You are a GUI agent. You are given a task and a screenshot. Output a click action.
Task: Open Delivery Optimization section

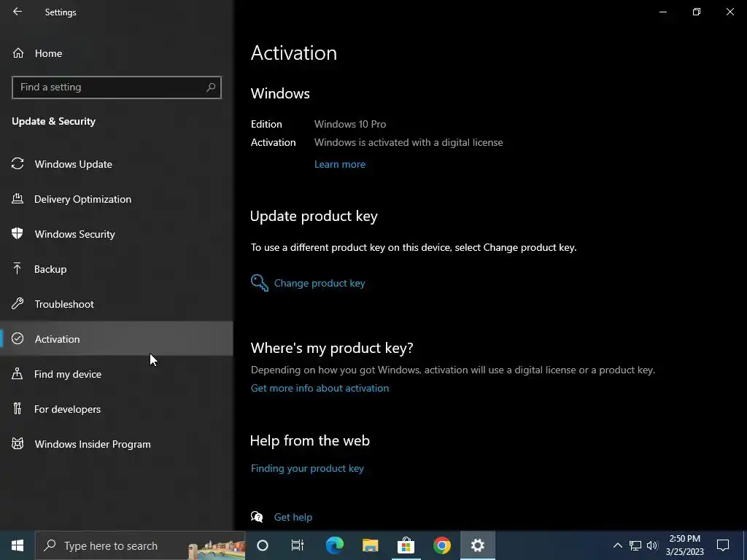pos(116,199)
